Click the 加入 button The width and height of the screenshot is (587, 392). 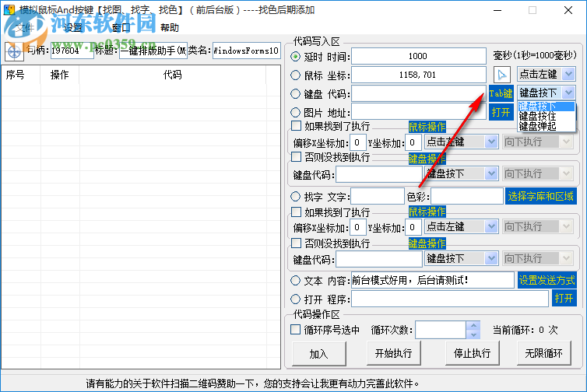(x=319, y=353)
